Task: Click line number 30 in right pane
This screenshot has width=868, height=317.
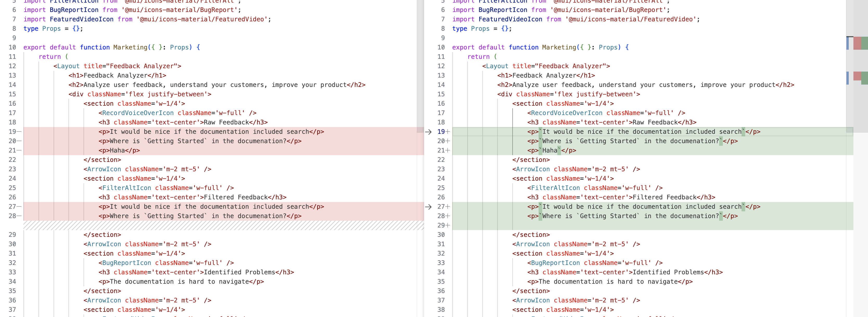Action: click(x=441, y=235)
